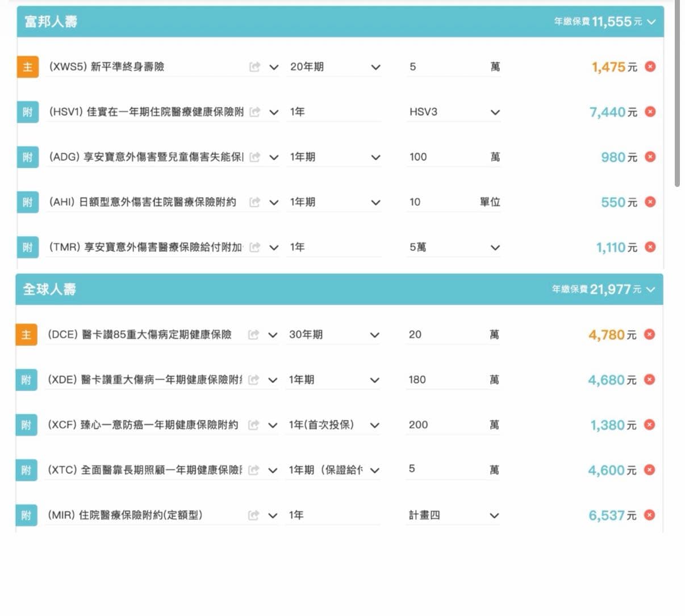The width and height of the screenshot is (685, 616).
Task: Delete the AHI 日額型 row
Action: pyautogui.click(x=650, y=202)
